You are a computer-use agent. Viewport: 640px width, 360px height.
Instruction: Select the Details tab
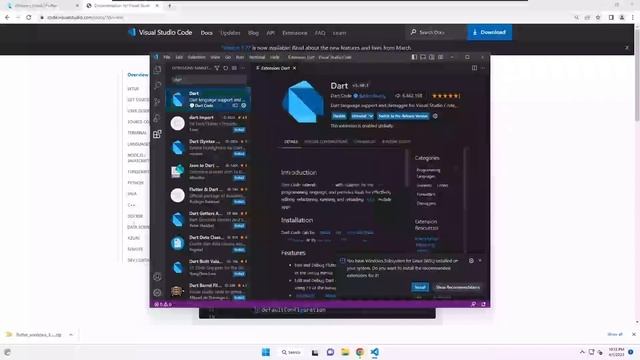click(x=291, y=142)
